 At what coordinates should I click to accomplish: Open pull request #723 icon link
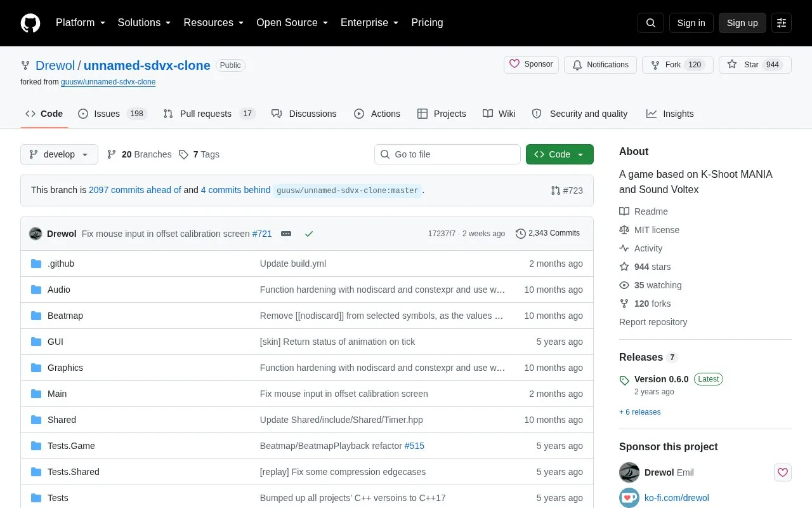click(567, 190)
